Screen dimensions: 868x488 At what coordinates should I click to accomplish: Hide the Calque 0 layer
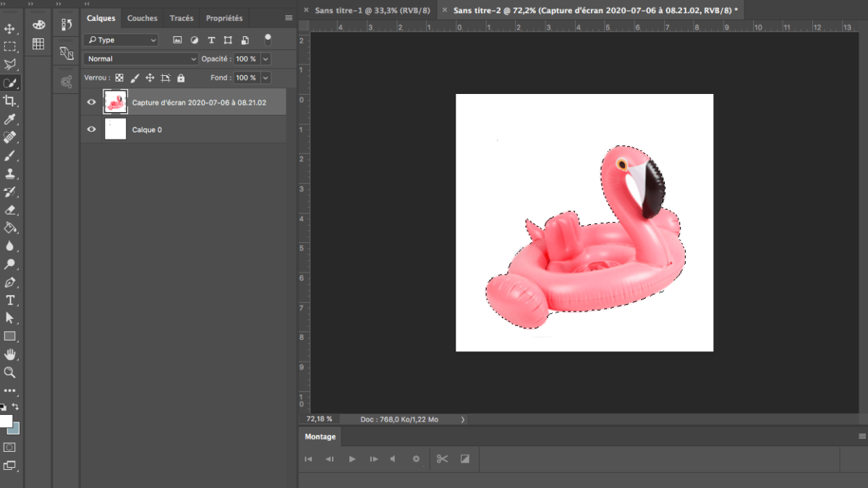click(x=91, y=129)
